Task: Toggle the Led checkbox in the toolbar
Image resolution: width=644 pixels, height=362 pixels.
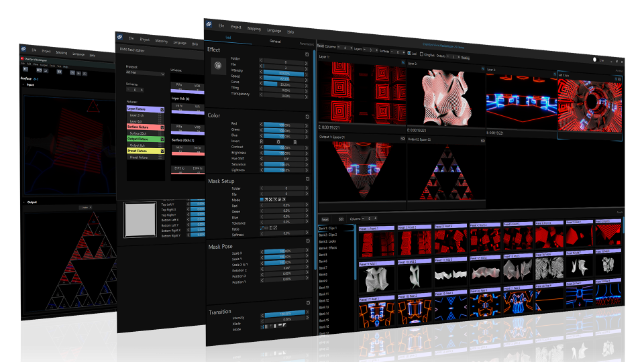Action: pos(410,53)
